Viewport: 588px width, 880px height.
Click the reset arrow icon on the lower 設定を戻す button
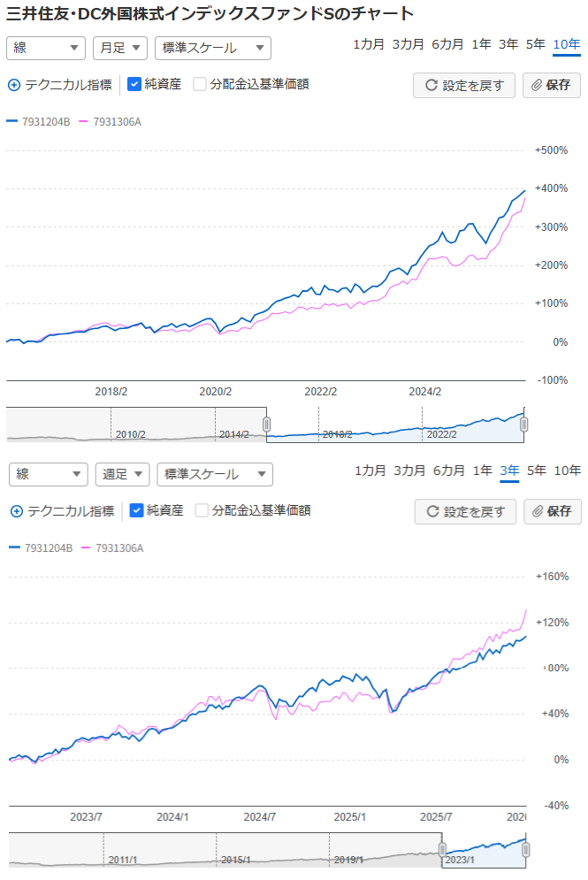(x=432, y=511)
